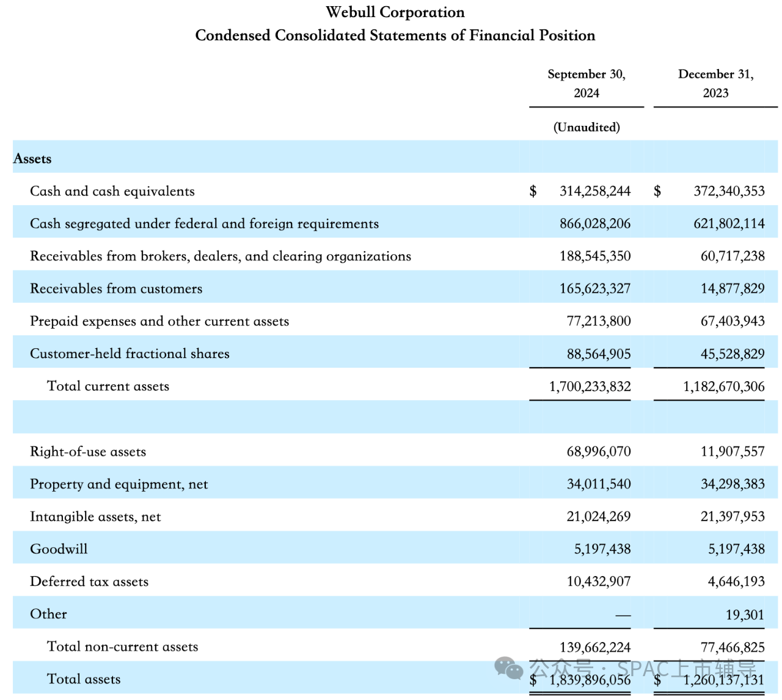The width and height of the screenshot is (782, 700).
Task: Select 'Prepaid expenses and other current assets'
Action: (159, 321)
